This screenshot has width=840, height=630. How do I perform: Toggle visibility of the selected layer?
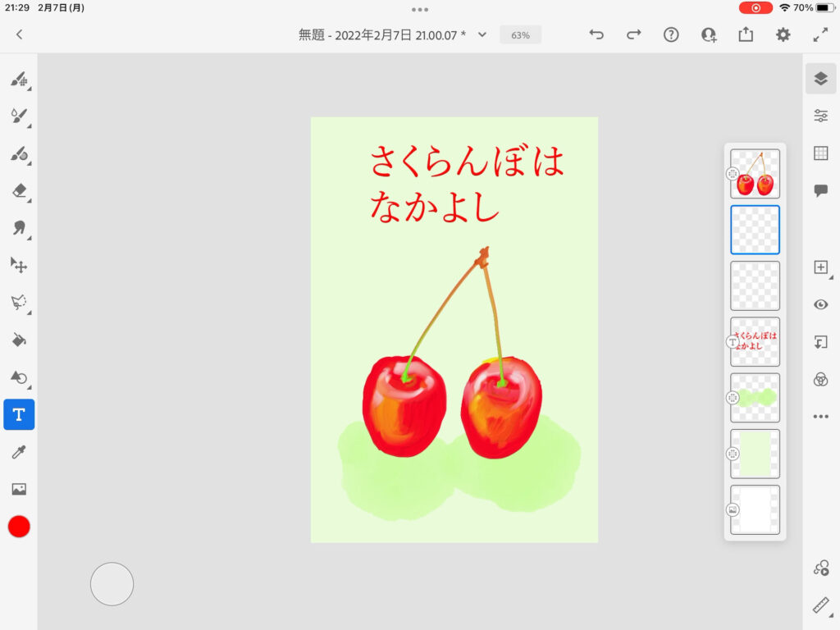click(x=820, y=304)
